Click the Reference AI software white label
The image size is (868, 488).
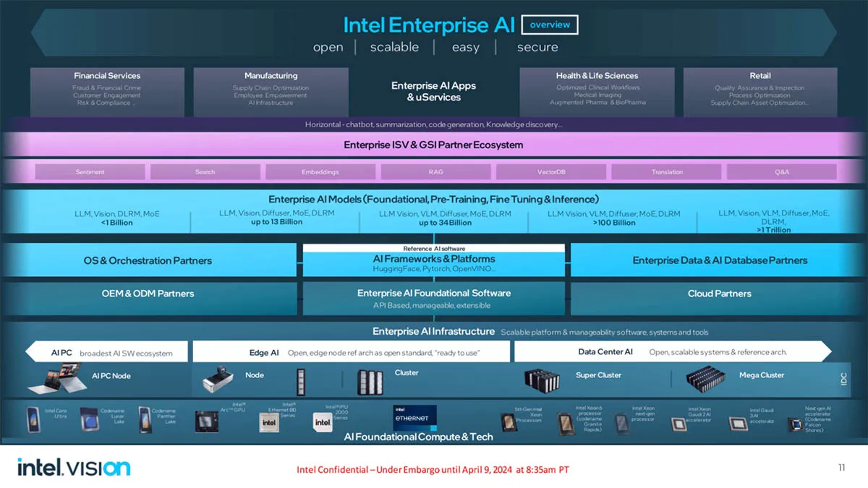(434, 248)
